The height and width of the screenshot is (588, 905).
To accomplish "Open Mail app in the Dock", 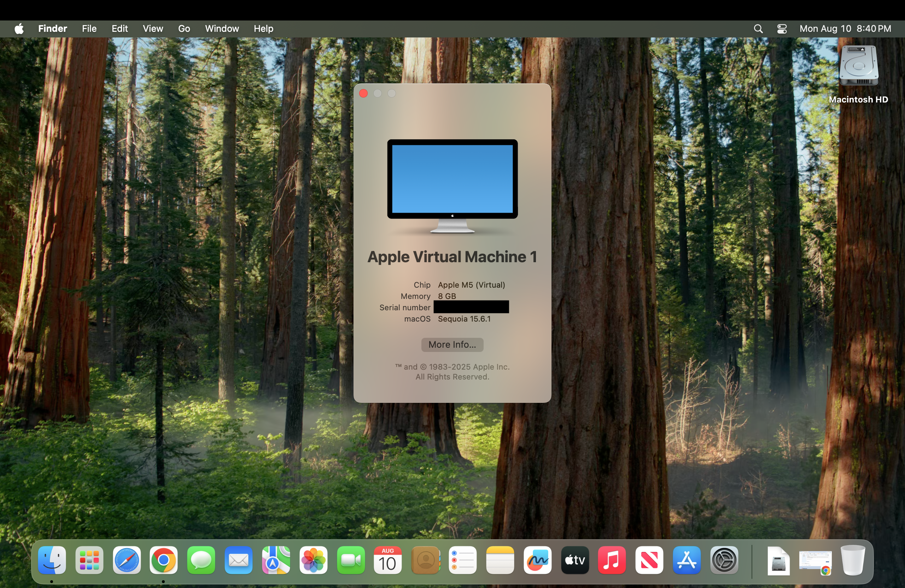I will (238, 560).
